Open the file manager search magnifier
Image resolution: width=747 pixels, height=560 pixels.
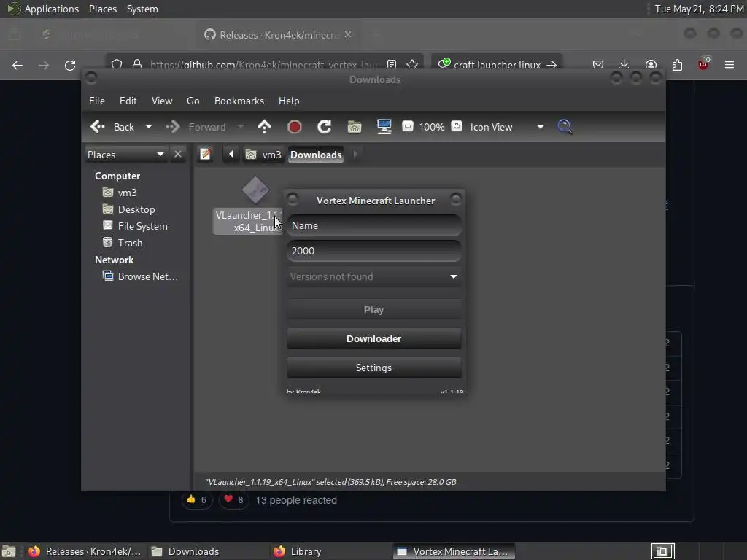[565, 127]
